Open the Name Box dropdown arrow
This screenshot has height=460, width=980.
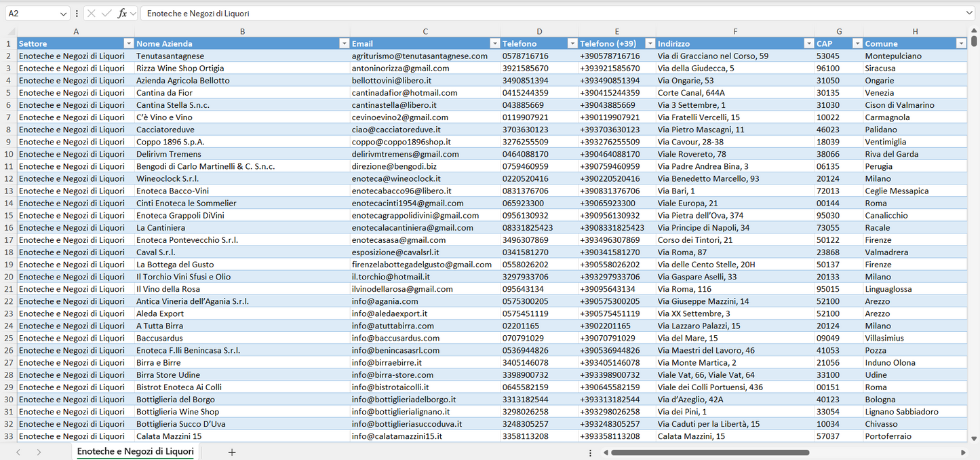(63, 14)
